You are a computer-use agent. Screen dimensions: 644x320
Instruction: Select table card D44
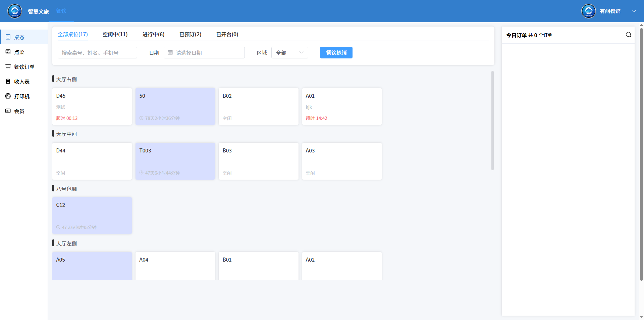92,161
